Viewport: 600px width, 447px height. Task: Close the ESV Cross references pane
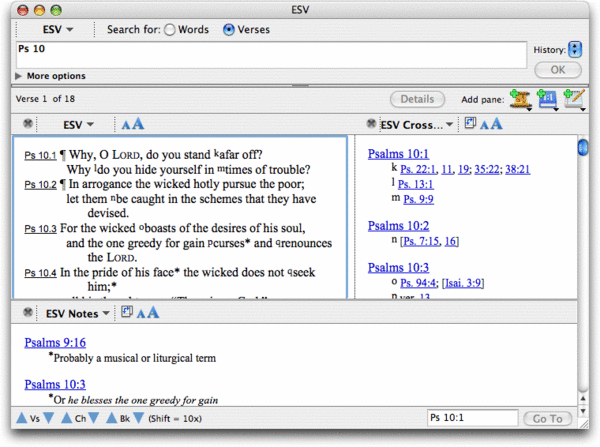click(371, 124)
